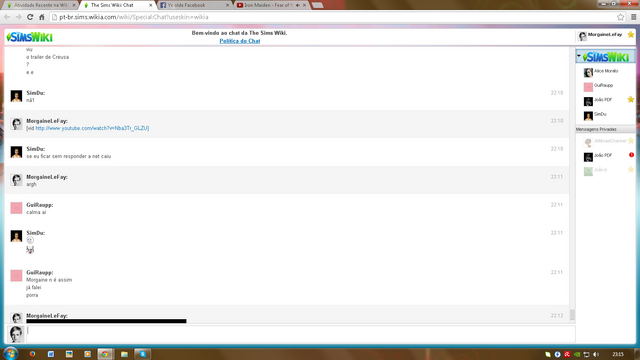The width and height of the screenshot is (640, 360).
Task: Open Chrome menu icon
Action: [633, 17]
